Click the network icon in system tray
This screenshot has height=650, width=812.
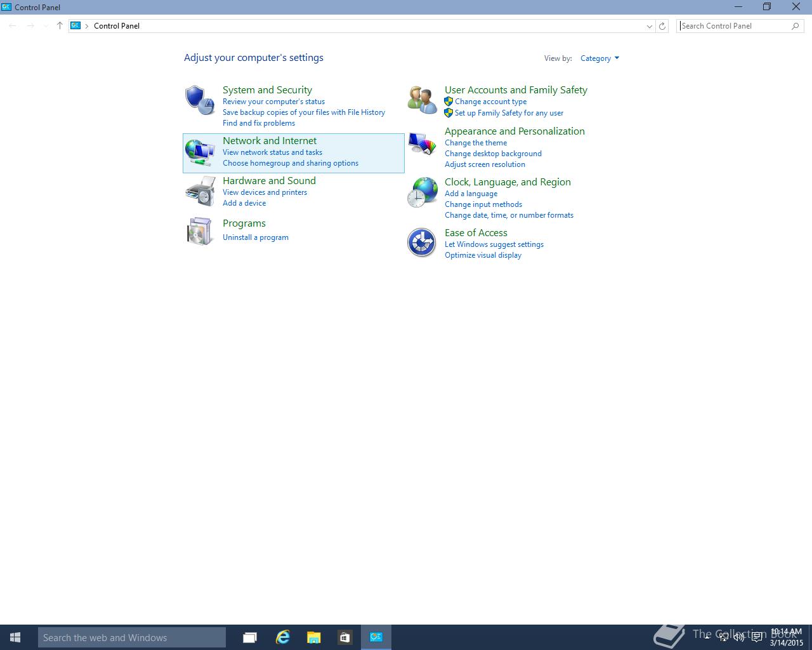tap(723, 637)
